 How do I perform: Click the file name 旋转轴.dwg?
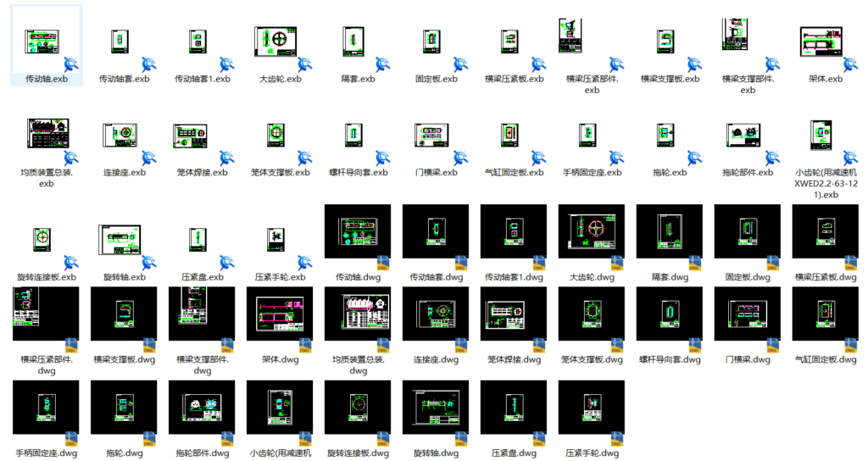[x=436, y=453]
